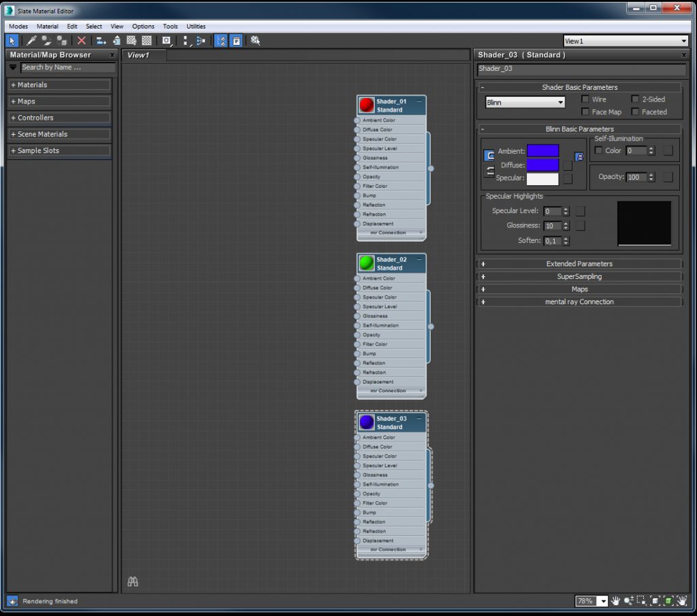The width and height of the screenshot is (697, 616).
Task: Click render status icon beside Rendering finished
Action: pyautogui.click(x=12, y=601)
